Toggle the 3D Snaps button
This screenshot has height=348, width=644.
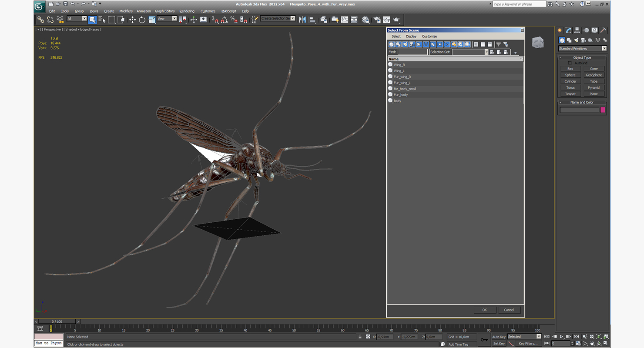pyautogui.click(x=215, y=19)
